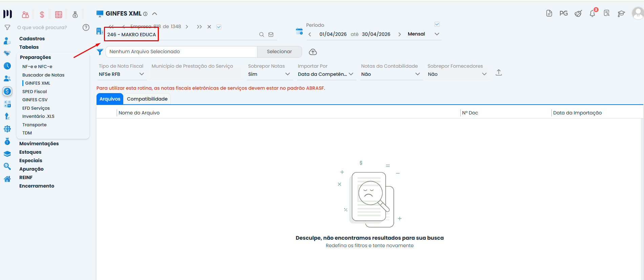
Task: Jump to last company with double arrow
Action: tap(199, 27)
